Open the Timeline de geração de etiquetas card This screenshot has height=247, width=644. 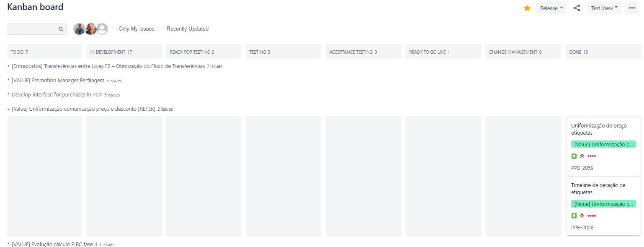[x=603, y=206]
